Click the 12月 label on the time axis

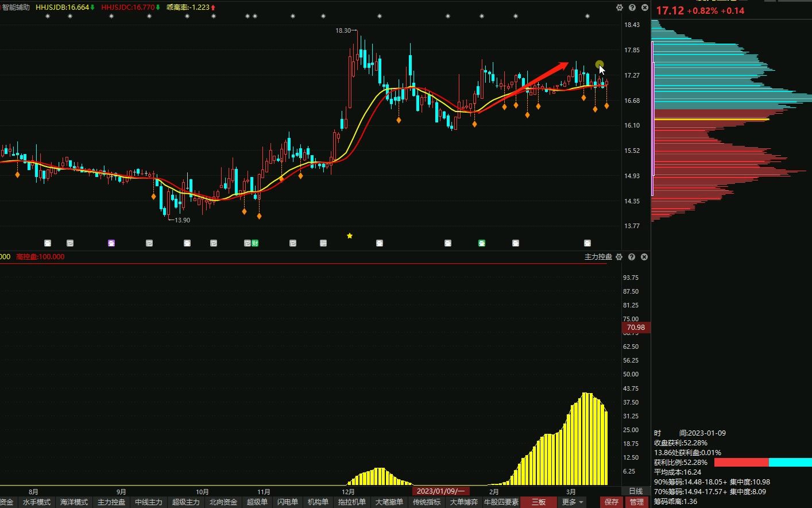coord(347,492)
